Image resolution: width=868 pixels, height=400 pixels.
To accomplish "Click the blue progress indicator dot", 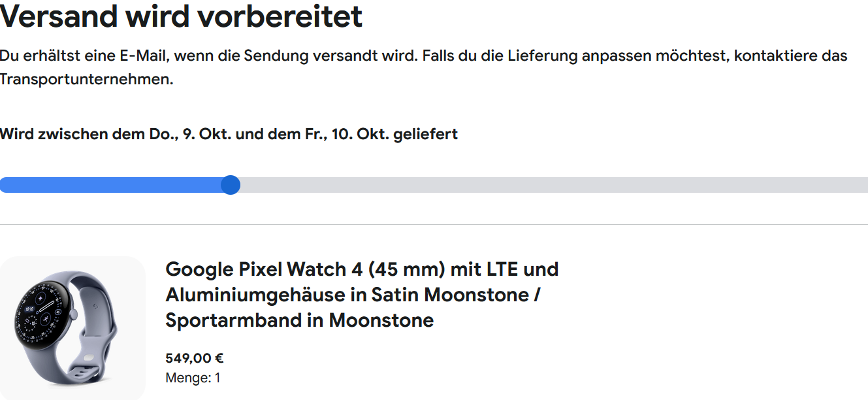I will 231,185.
